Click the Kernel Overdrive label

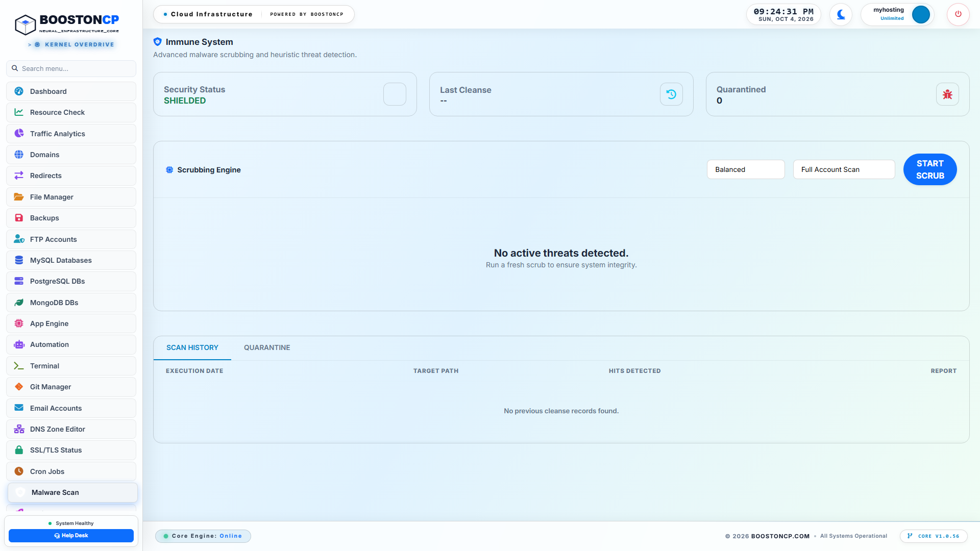point(71,44)
